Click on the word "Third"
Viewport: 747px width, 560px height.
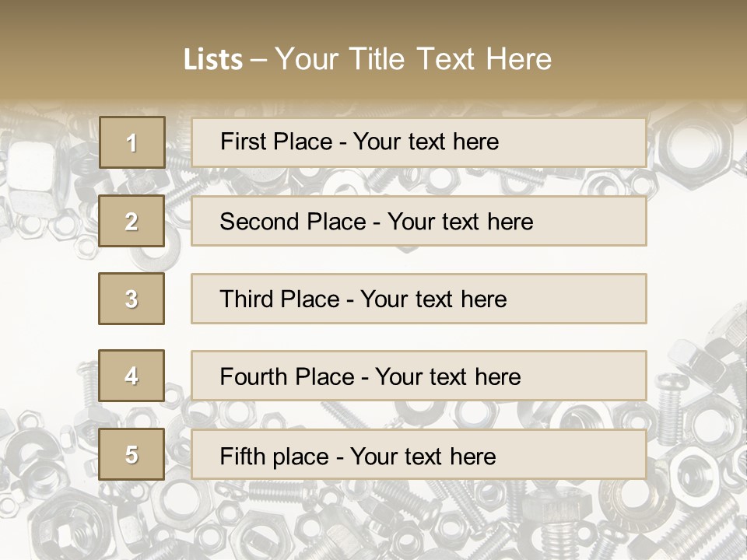tap(244, 299)
